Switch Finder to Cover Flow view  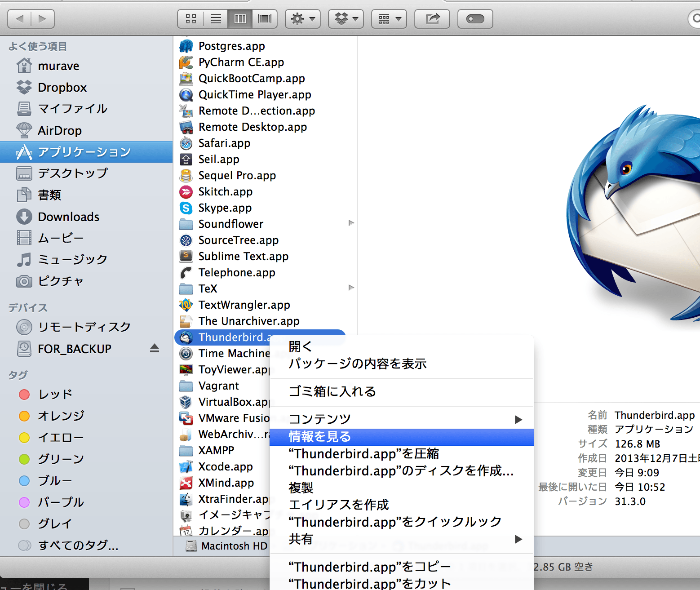(265, 19)
